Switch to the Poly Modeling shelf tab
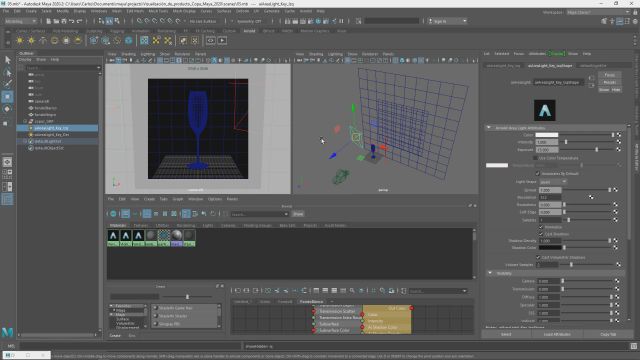 (65, 31)
